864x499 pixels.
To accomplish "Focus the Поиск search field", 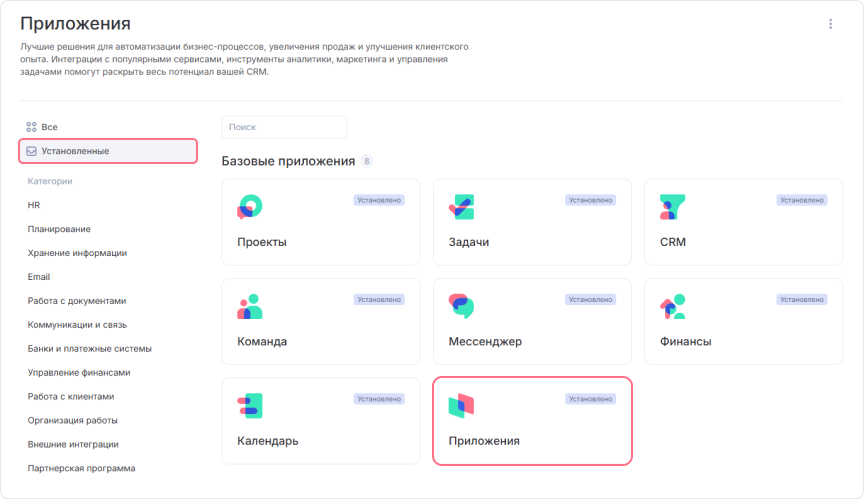I will point(284,127).
